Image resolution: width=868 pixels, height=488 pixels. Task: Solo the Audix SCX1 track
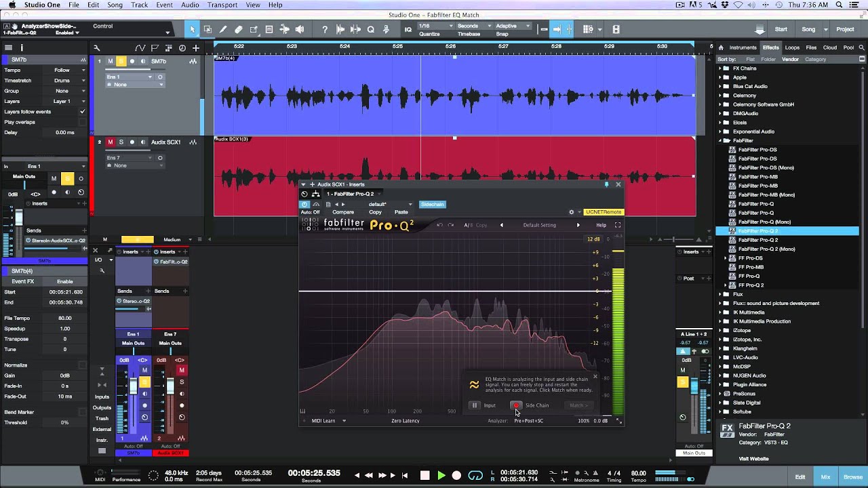121,142
